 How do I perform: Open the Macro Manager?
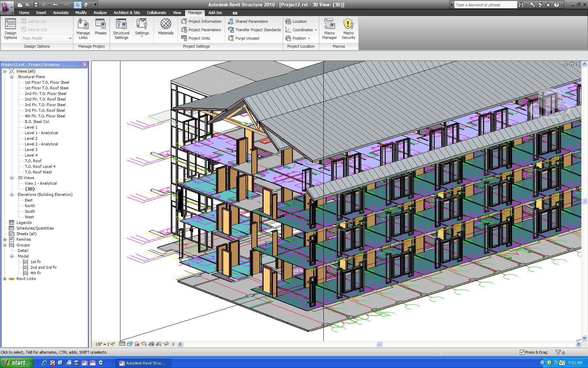pyautogui.click(x=329, y=29)
